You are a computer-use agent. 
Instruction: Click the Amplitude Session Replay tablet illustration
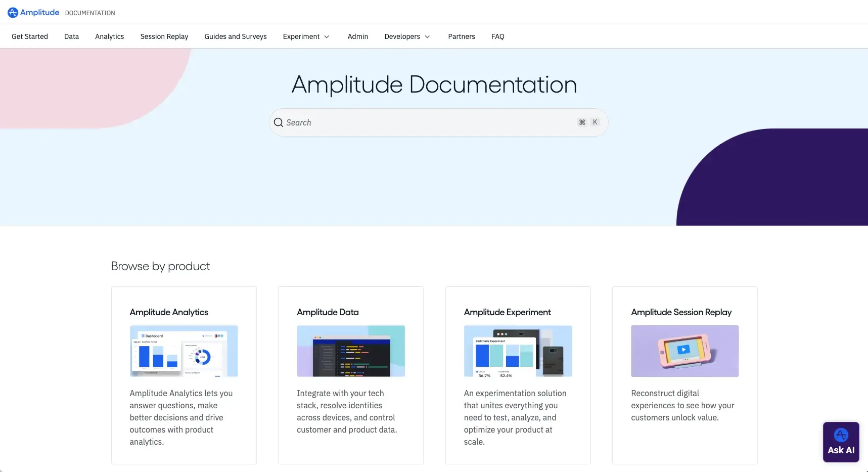(x=684, y=351)
